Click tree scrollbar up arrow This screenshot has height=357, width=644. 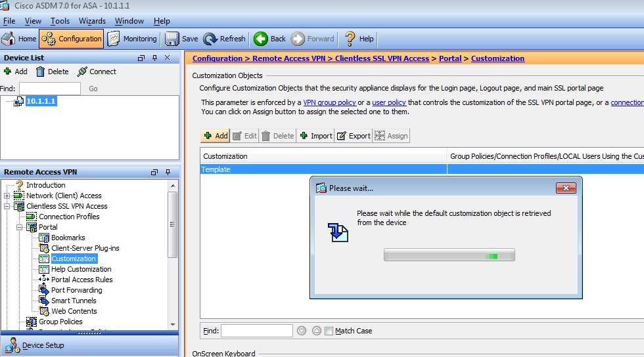click(173, 186)
